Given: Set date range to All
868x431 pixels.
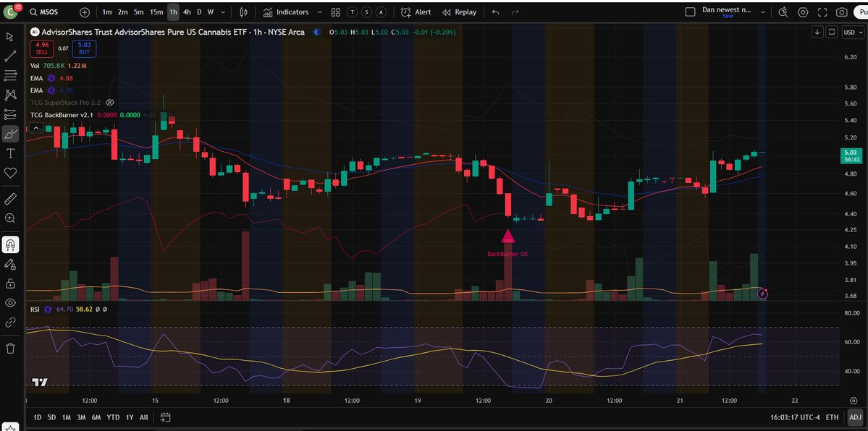Looking at the screenshot, I should (144, 417).
